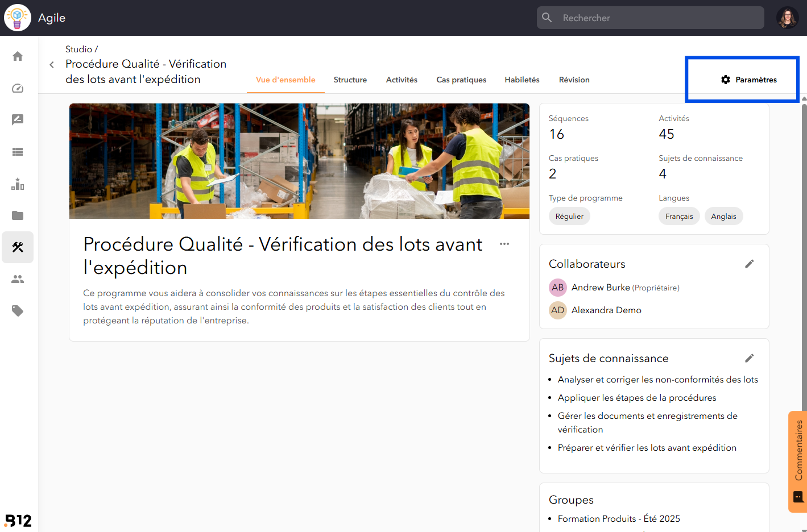Click 'Gérer les documents et enregistrements de vérification'
This screenshot has height=532, width=807.
[648, 423]
